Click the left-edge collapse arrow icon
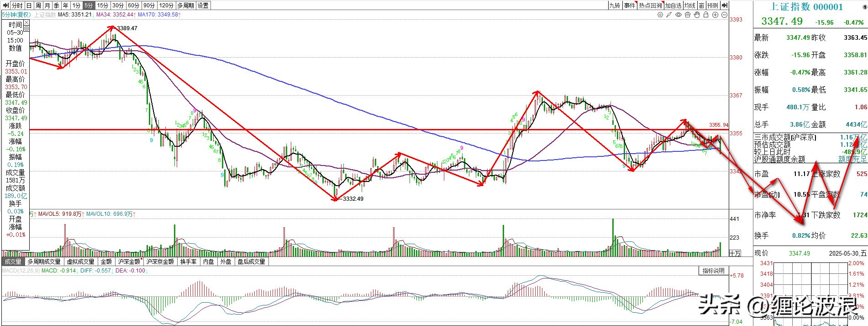The width and height of the screenshot is (868, 326). [5, 5]
